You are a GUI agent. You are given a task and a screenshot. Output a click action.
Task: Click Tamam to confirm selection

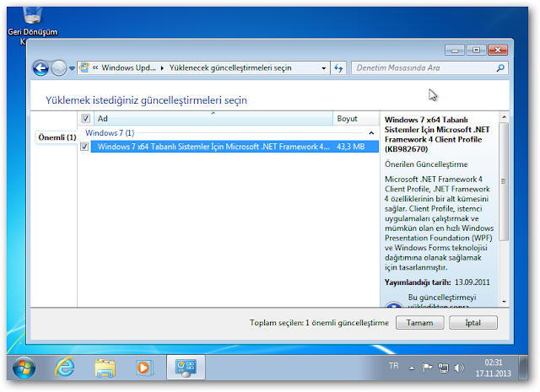click(x=419, y=323)
